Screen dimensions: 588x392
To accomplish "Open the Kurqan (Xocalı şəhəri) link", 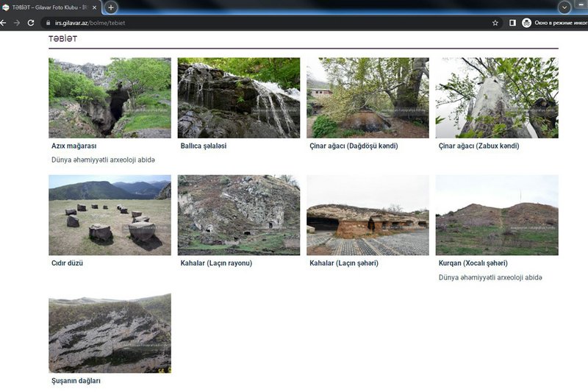I will pos(473,263).
